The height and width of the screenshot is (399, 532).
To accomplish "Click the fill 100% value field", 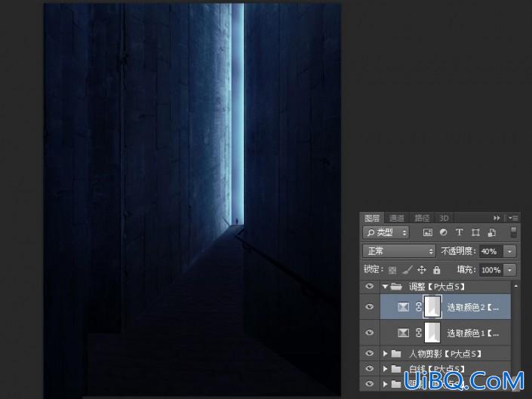I will click(x=491, y=270).
